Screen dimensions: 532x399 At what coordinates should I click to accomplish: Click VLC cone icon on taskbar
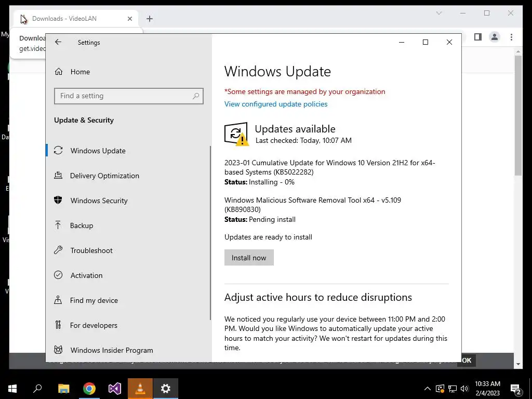(140, 389)
